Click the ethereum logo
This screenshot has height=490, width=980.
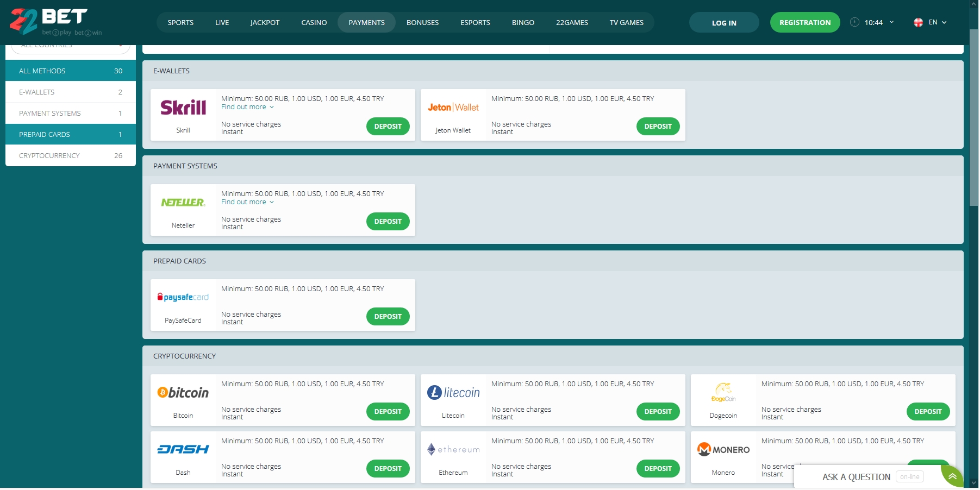click(453, 449)
